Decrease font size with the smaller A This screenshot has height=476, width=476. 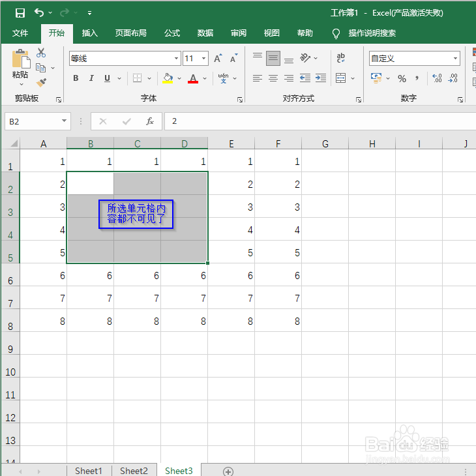[233, 58]
